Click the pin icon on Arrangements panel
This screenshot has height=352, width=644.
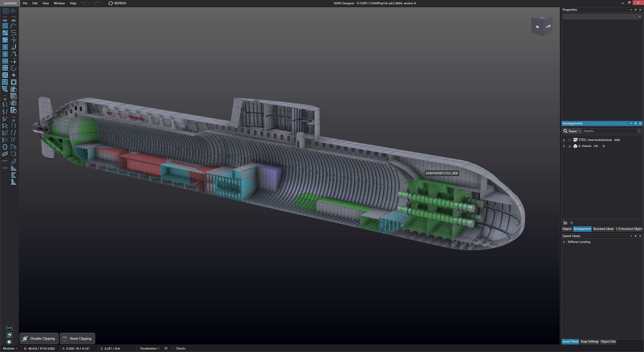635,123
